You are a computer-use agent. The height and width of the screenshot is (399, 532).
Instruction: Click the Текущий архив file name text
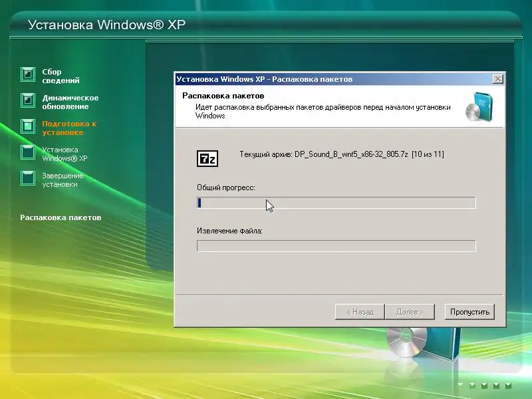[x=342, y=154]
